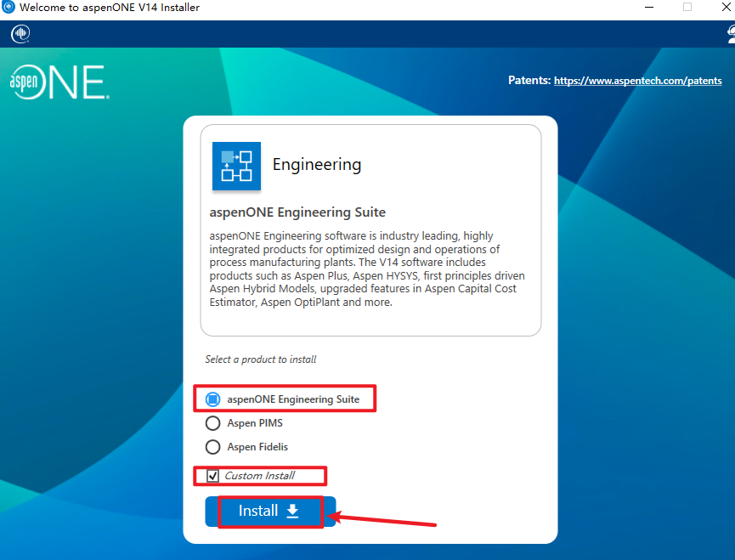Select the Aspen PIMS radio option
Viewport: 735px width, 560px height.
coord(213,423)
